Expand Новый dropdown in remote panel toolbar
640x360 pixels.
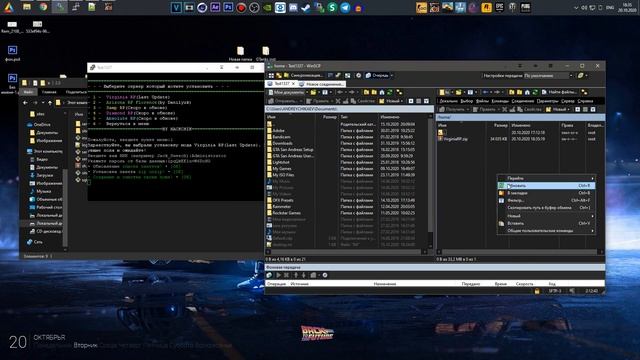pos(569,109)
